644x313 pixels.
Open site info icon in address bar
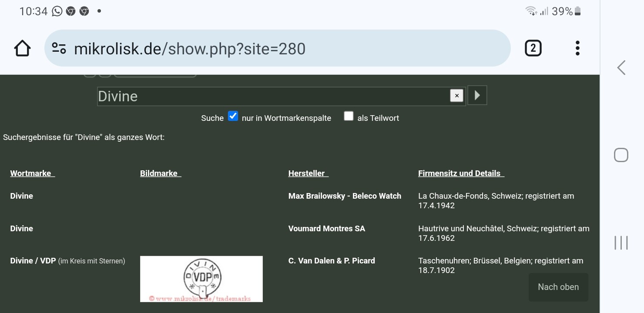point(59,48)
